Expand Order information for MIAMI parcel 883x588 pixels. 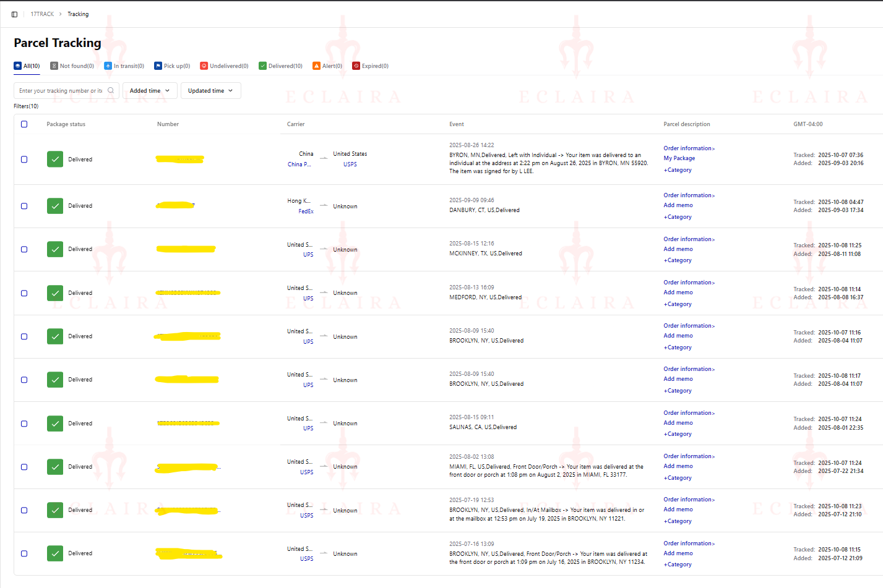click(689, 456)
